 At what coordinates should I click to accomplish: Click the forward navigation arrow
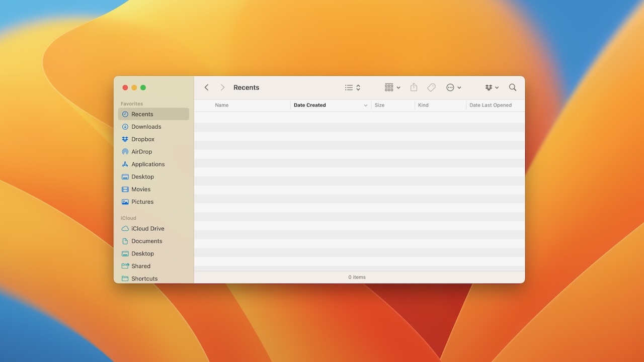pyautogui.click(x=222, y=87)
